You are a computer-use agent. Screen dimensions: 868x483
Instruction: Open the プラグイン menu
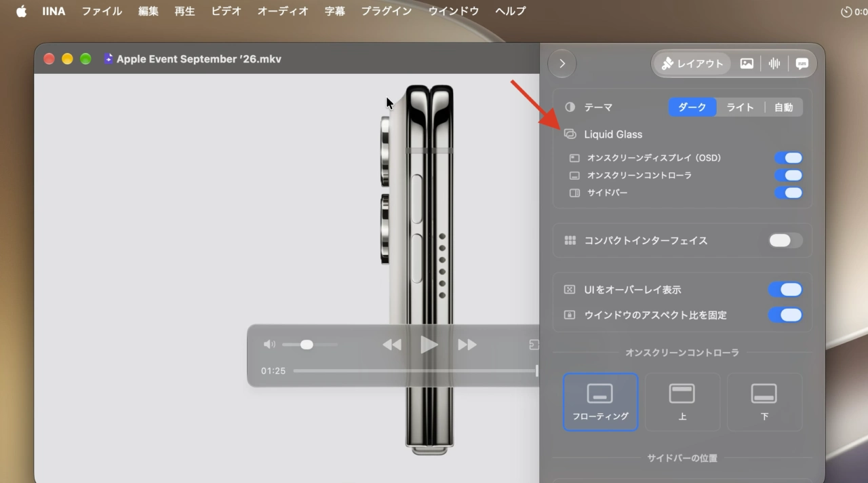(x=387, y=12)
